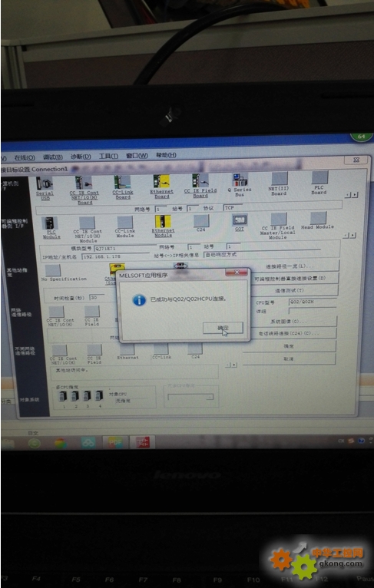Open the target CPU dropdown
Viewport: 374px width, 588px height.
click(190, 397)
